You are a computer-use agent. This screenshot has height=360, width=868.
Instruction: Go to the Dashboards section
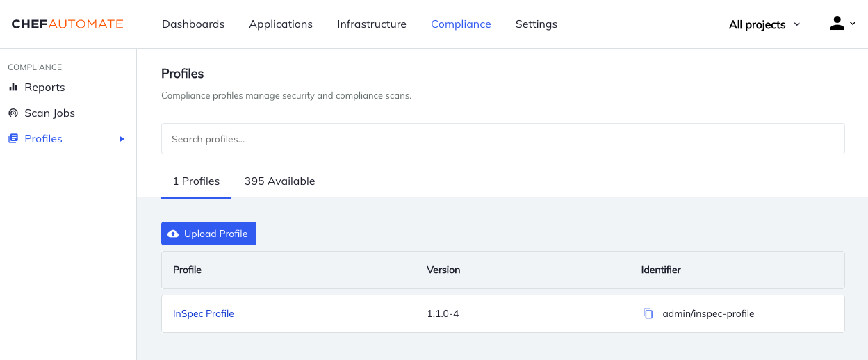click(x=193, y=24)
